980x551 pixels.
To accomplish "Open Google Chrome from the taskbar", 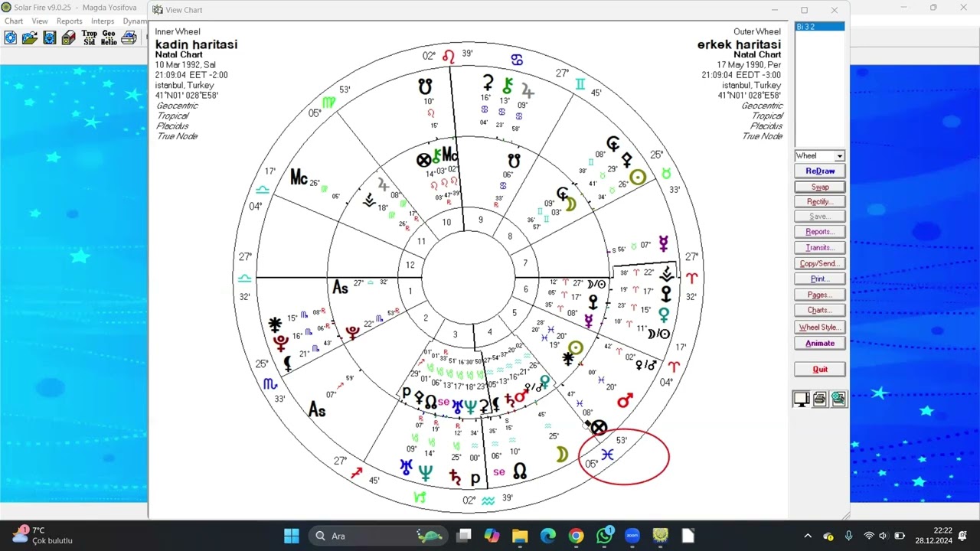I will coord(576,536).
